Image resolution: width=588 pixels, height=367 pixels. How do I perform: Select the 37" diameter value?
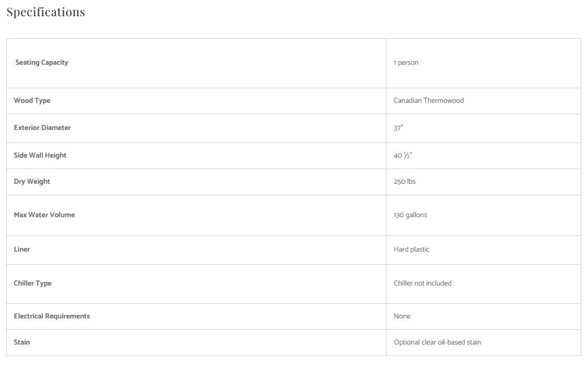(398, 128)
